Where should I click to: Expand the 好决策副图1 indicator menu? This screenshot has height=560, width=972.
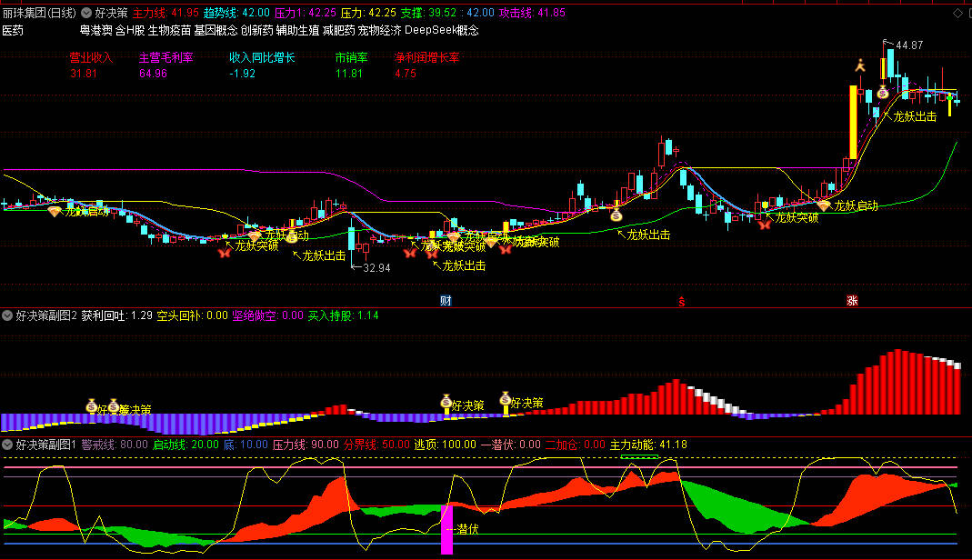click(x=7, y=445)
